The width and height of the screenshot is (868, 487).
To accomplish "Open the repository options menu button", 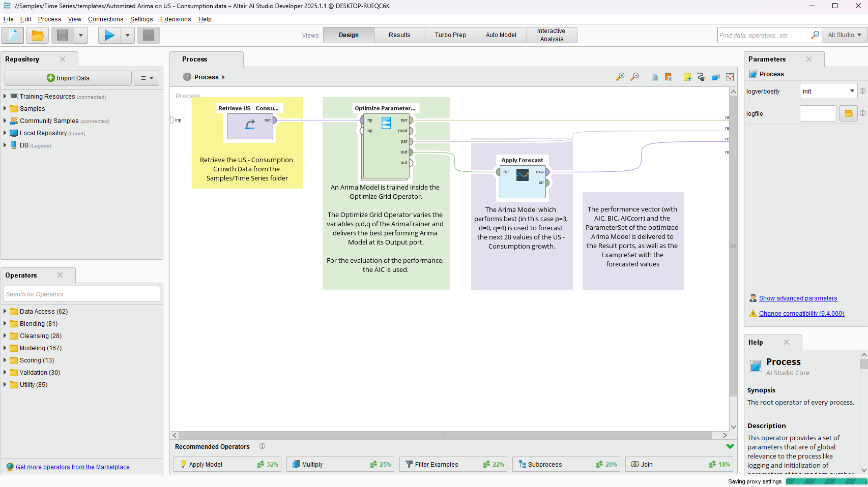I will pos(147,78).
